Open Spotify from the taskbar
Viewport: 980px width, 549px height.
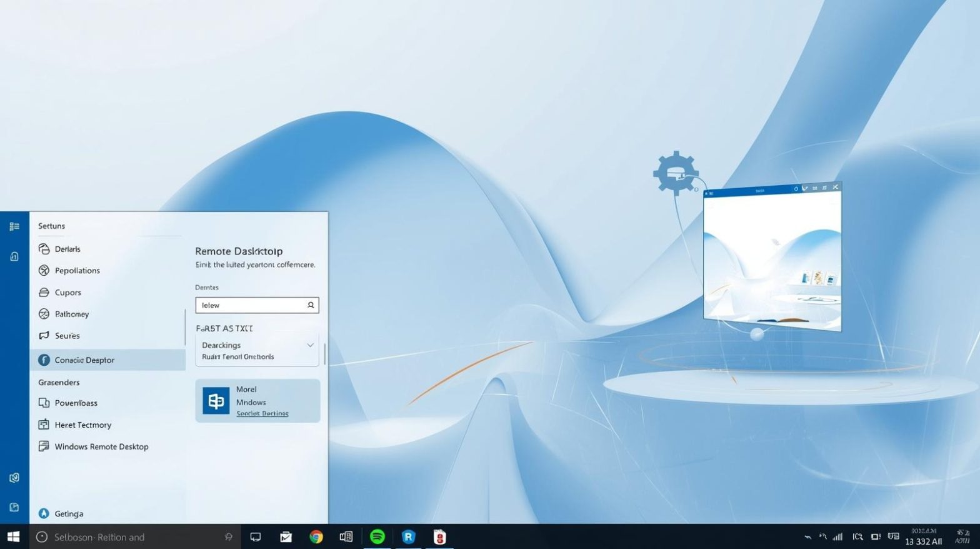click(x=377, y=536)
